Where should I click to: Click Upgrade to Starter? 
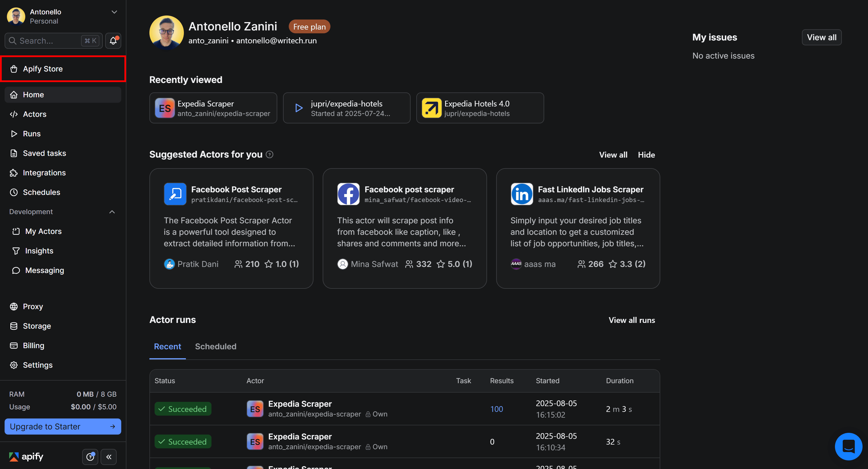63,427
